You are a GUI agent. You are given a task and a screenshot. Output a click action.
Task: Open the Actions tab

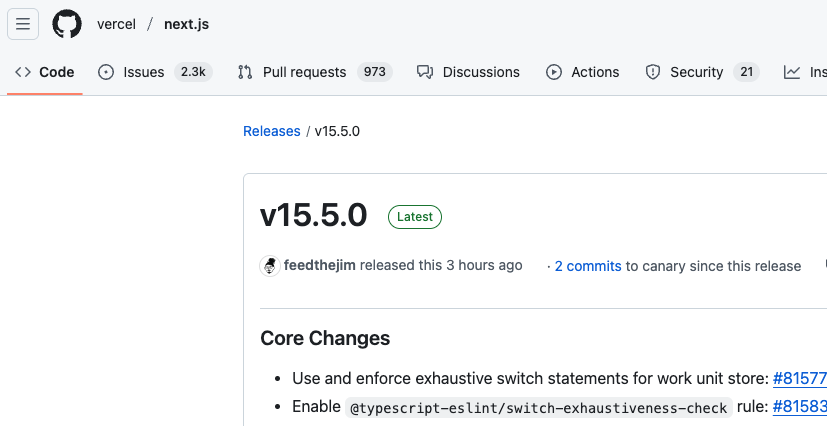[x=583, y=72]
